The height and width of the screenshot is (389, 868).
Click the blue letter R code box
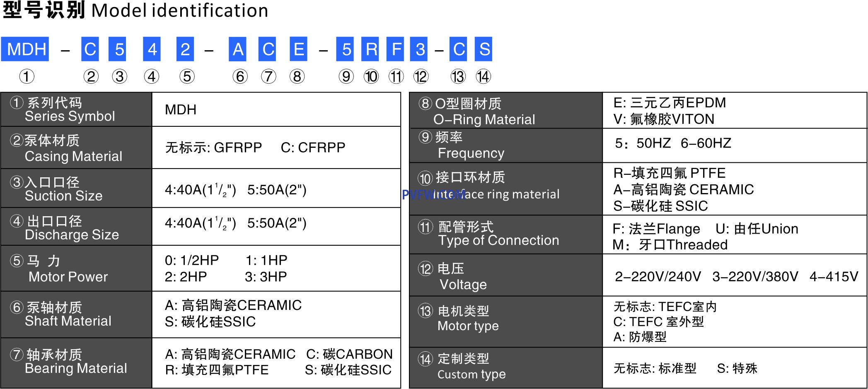tap(371, 49)
